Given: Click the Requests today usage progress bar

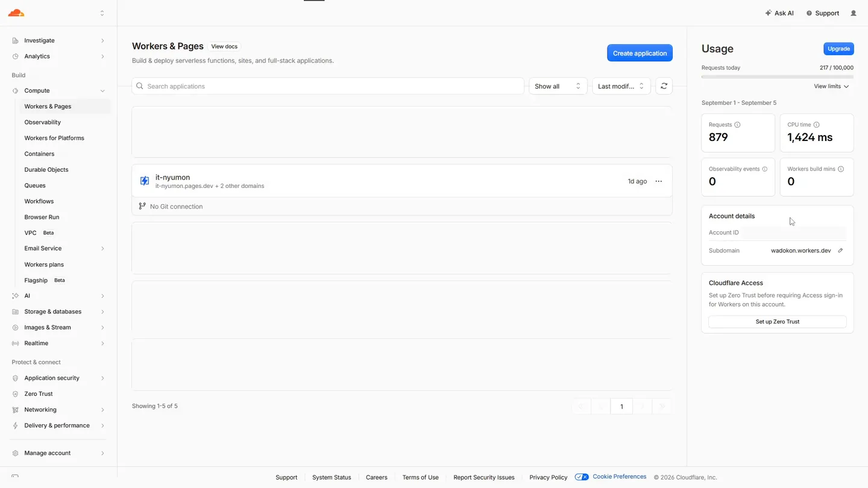Looking at the screenshot, I should [x=778, y=77].
